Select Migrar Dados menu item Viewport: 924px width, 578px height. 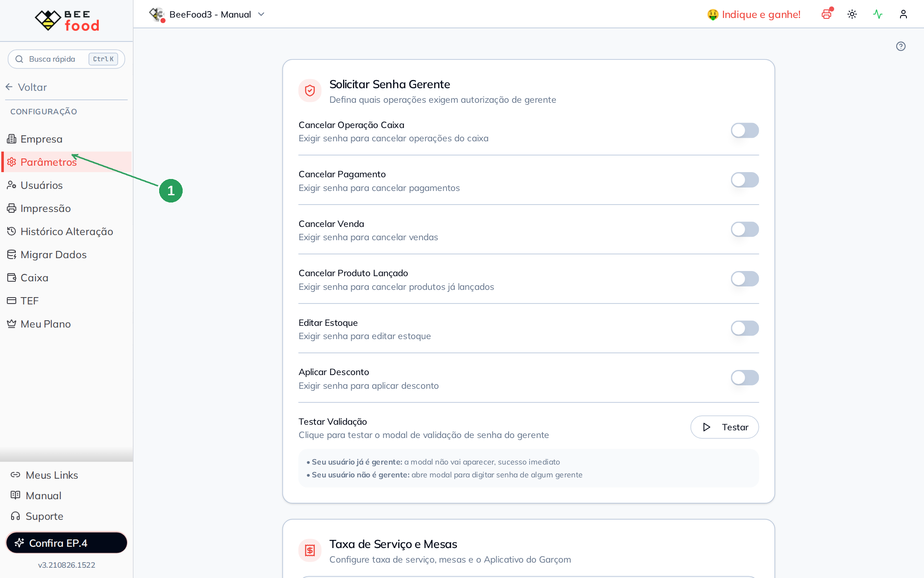[x=66, y=254]
